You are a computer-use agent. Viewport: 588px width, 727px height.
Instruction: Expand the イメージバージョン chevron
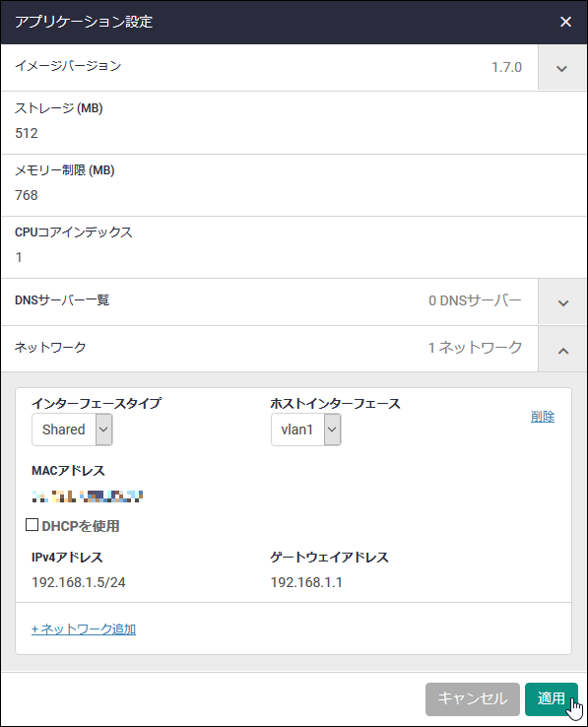click(562, 68)
